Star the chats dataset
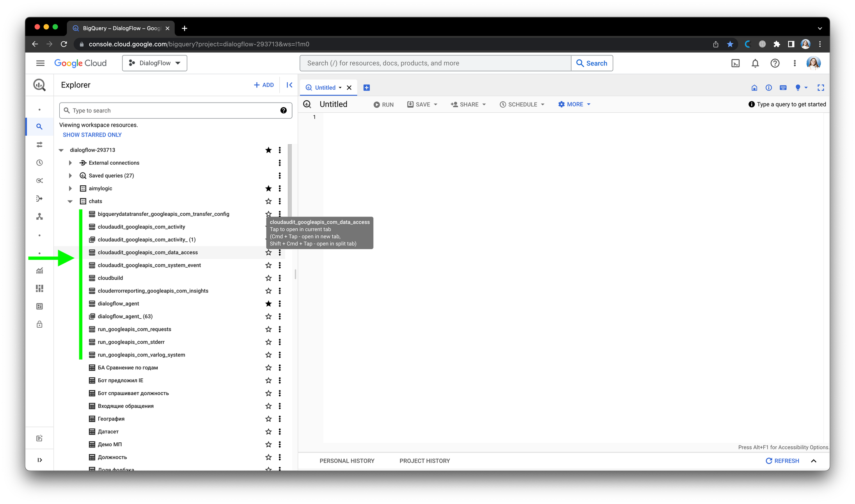Image resolution: width=855 pixels, height=504 pixels. click(268, 201)
